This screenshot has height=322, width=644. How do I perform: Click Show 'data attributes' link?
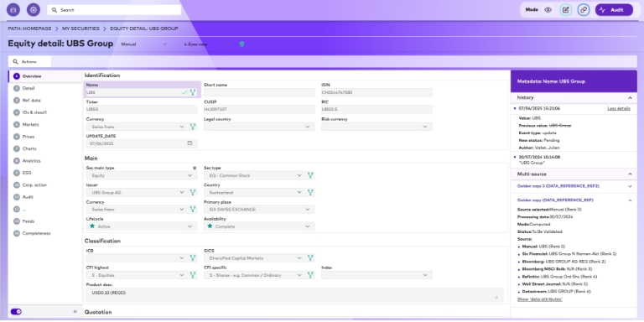[539, 299]
